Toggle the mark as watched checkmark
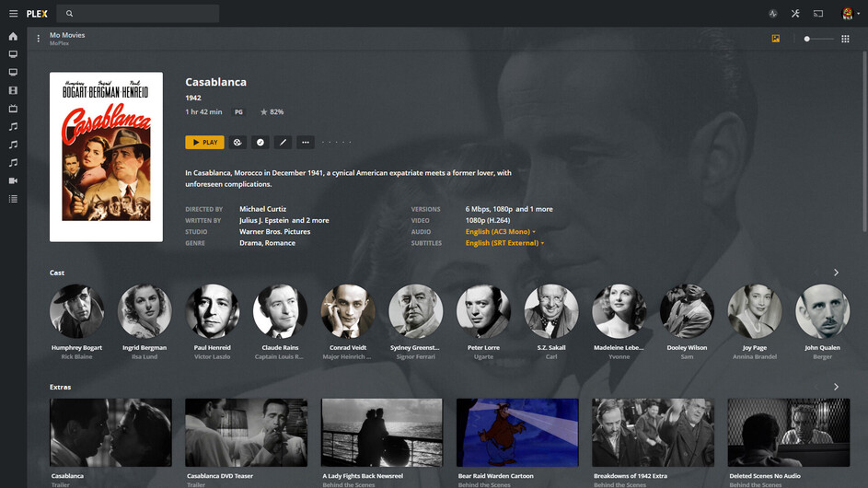Image resolution: width=868 pixels, height=488 pixels. pos(260,143)
